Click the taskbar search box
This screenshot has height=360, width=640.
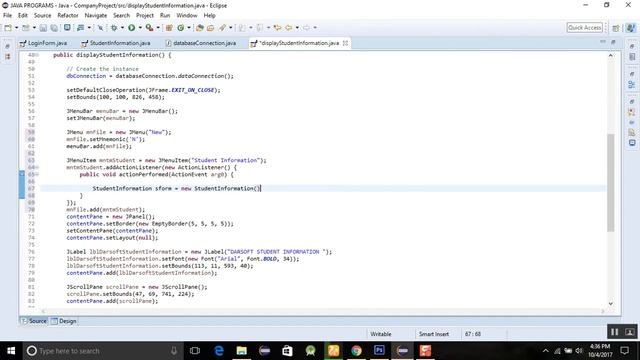(x=102, y=351)
